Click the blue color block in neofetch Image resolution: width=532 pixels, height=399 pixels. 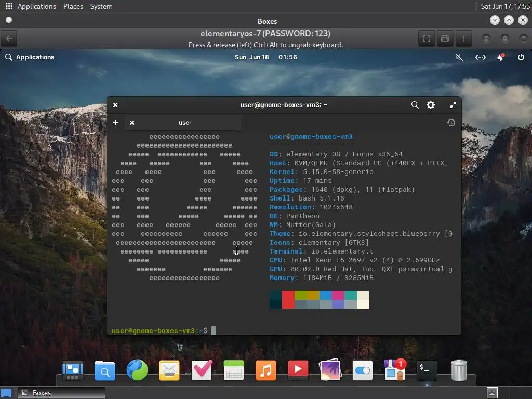[x=326, y=295]
